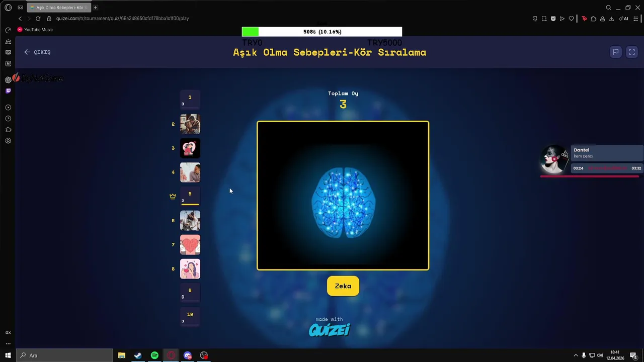
Task: Open the striped panel icon in sidebar
Action: (x=8, y=52)
